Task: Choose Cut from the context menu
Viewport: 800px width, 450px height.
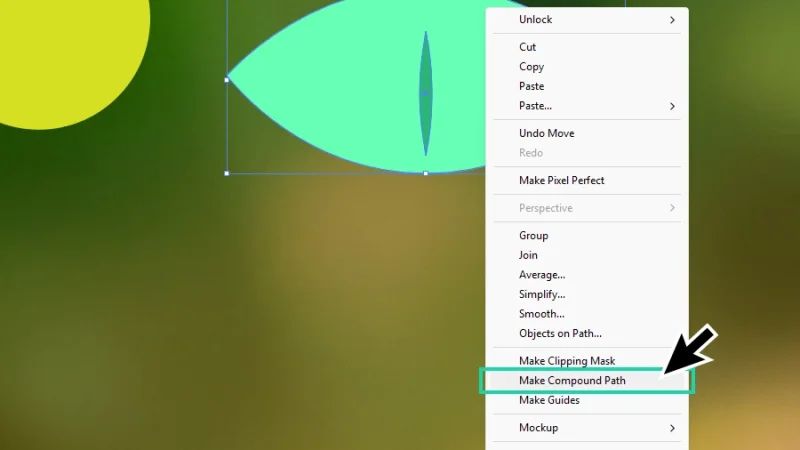Action: pyautogui.click(x=527, y=47)
